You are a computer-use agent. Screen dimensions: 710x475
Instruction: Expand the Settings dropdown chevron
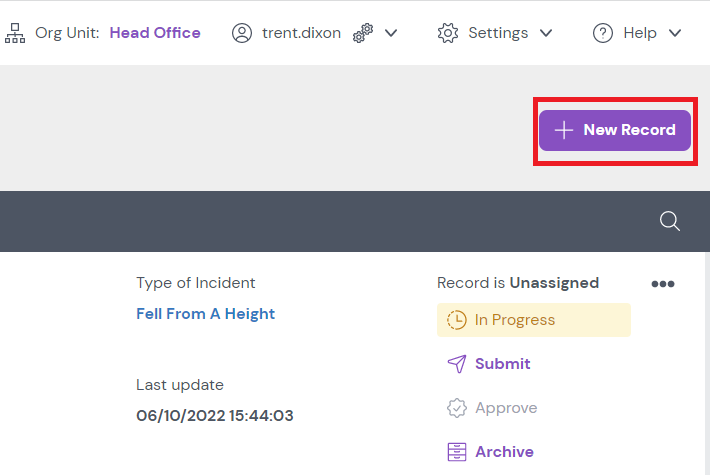pos(546,33)
